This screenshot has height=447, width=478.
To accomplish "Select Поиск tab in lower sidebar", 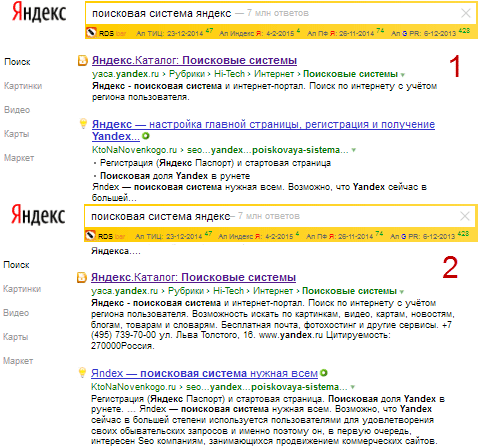I will pos(16,265).
